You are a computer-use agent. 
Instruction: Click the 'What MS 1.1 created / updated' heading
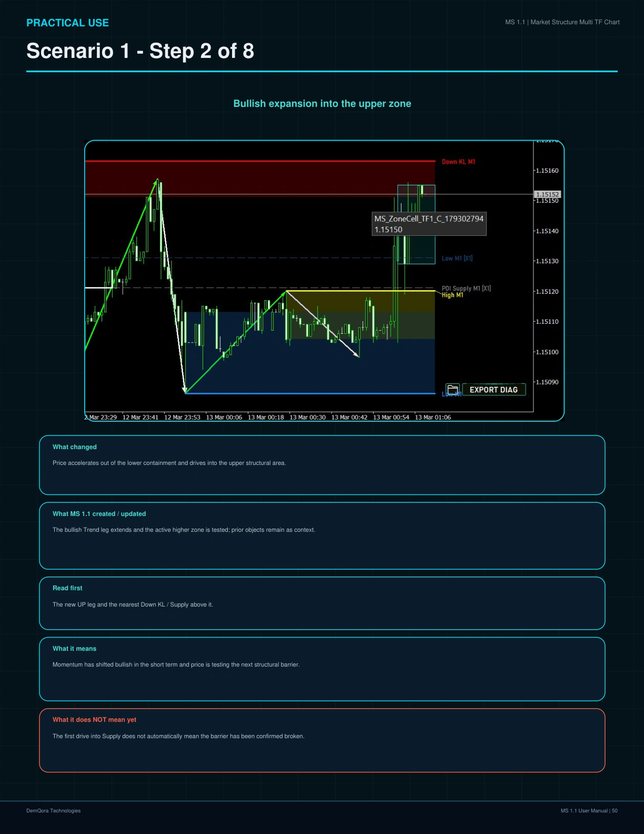coord(99,514)
